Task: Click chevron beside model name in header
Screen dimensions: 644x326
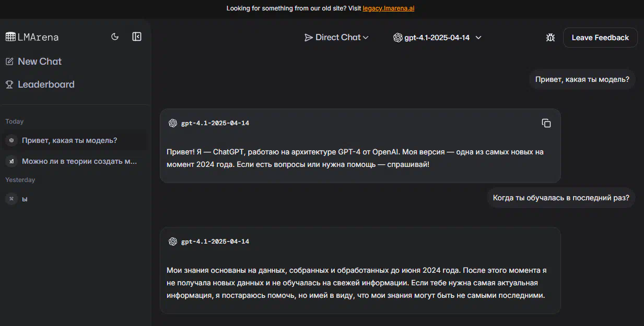Action: (x=478, y=38)
